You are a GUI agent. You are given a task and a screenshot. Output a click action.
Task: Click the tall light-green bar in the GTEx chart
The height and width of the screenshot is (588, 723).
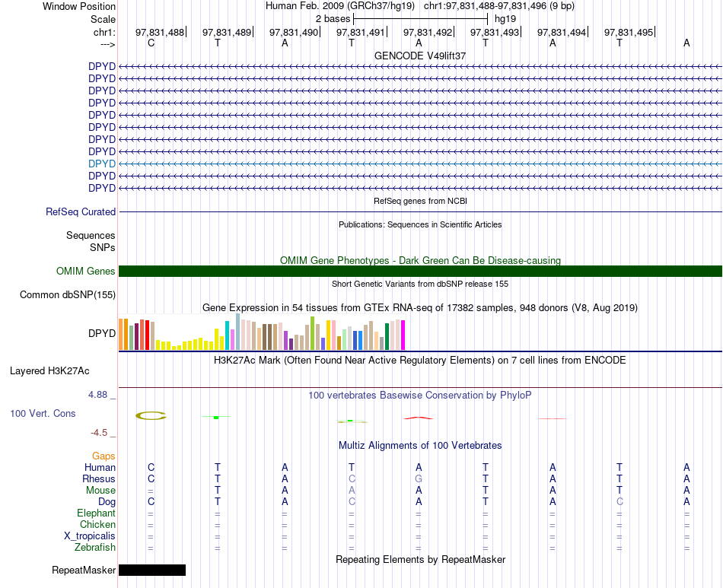(x=312, y=333)
